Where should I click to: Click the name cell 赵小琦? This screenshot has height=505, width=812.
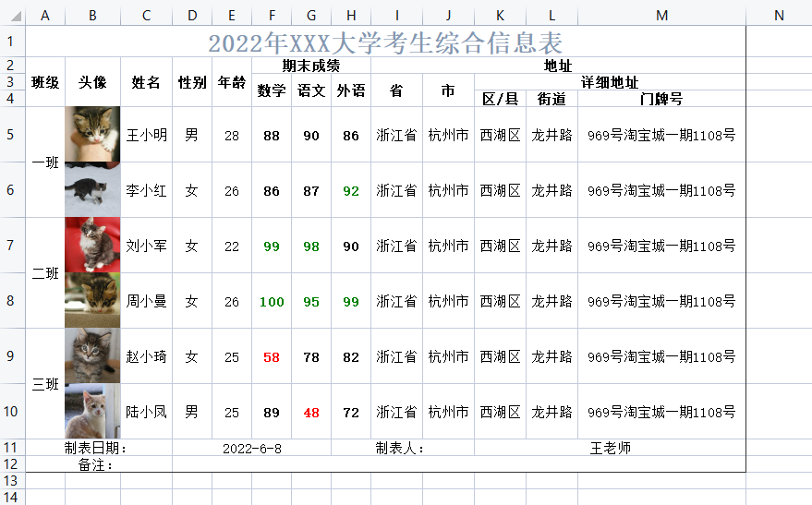pyautogui.click(x=147, y=356)
